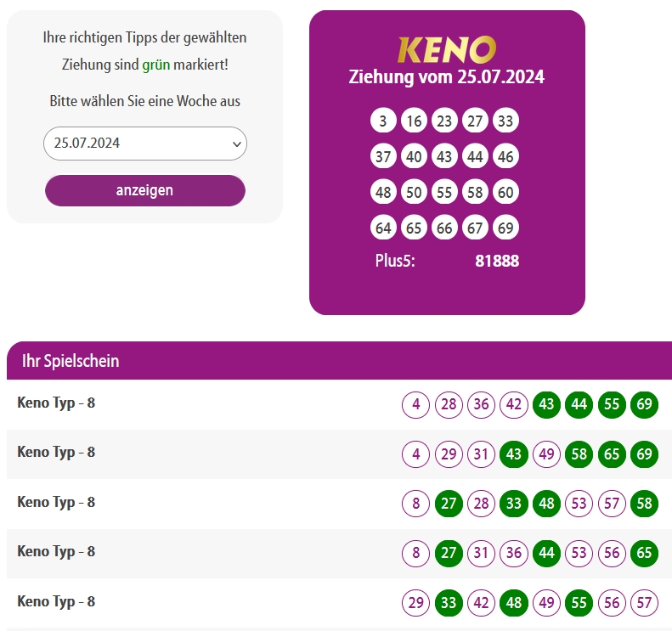Click drawn number ball 37
The height and width of the screenshot is (631, 672).
(383, 156)
